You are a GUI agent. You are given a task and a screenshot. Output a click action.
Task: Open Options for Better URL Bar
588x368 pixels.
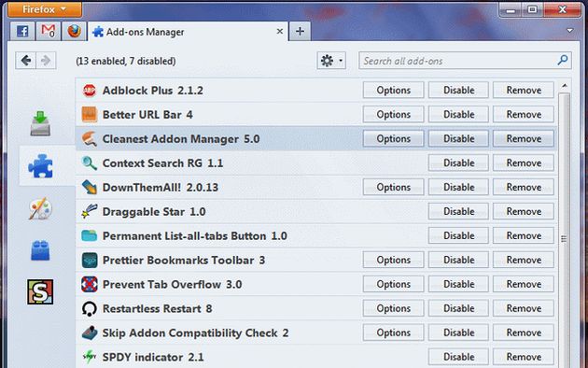(x=393, y=114)
